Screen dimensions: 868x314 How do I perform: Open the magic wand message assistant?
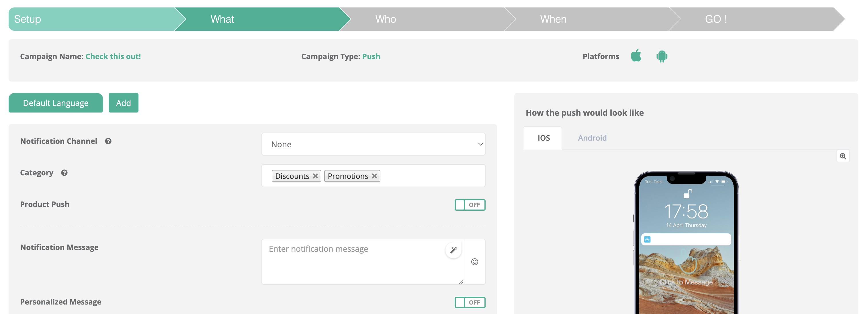453,250
